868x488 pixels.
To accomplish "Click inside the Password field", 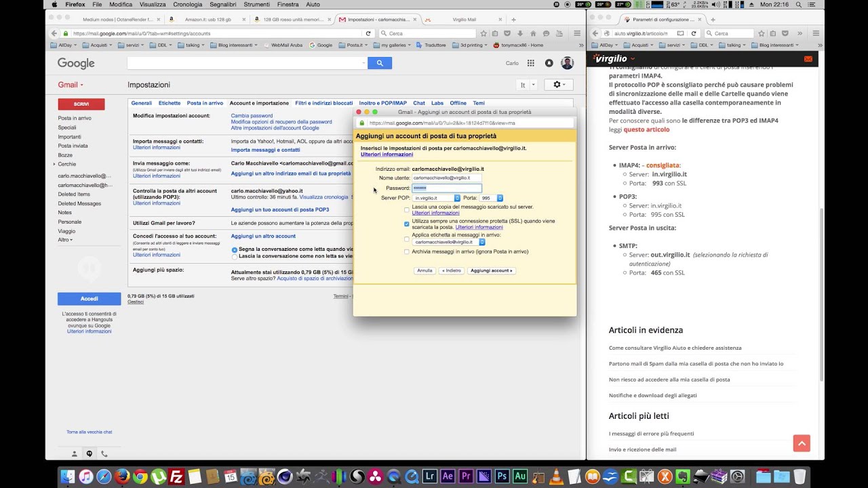I will tap(447, 188).
